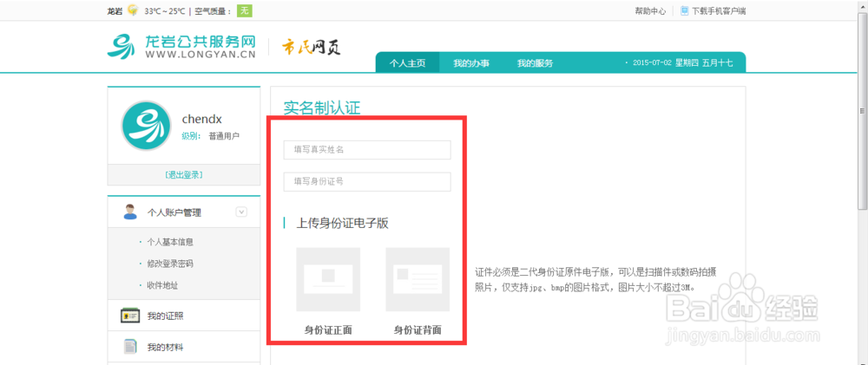Click the 上传身份证电子版 section title
This screenshot has width=868, height=365.
342,224
